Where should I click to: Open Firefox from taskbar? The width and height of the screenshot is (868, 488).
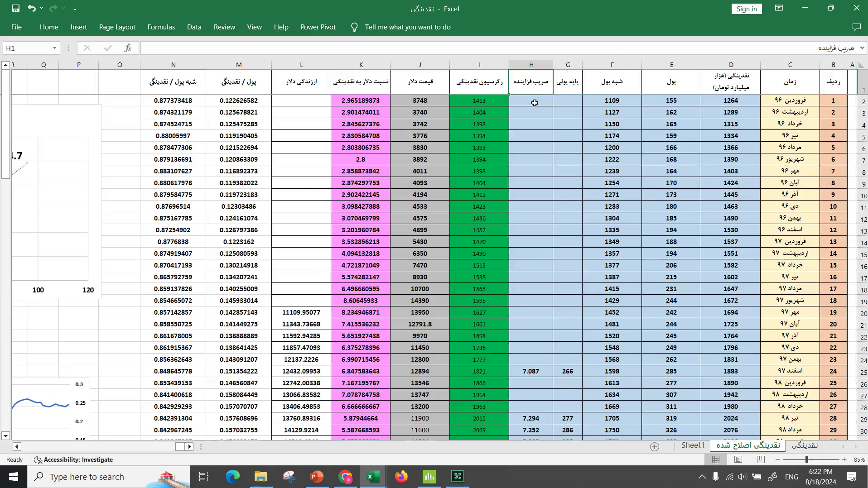click(401, 477)
